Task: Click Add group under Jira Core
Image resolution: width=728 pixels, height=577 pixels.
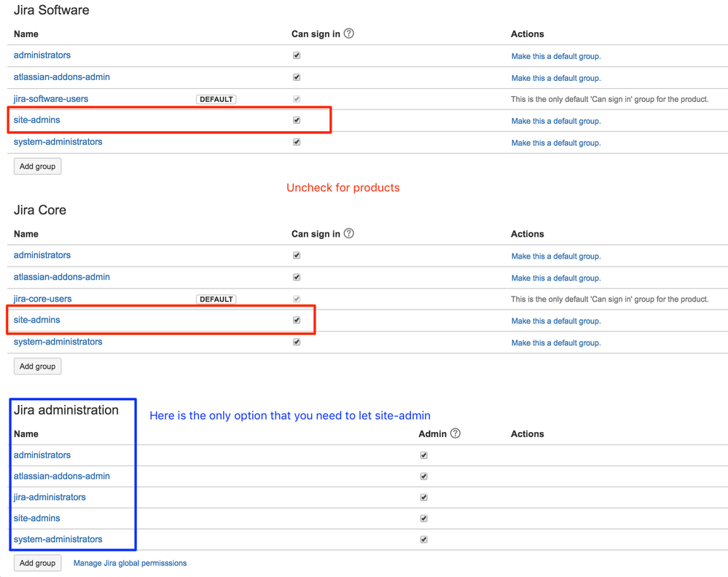Action: (38, 366)
